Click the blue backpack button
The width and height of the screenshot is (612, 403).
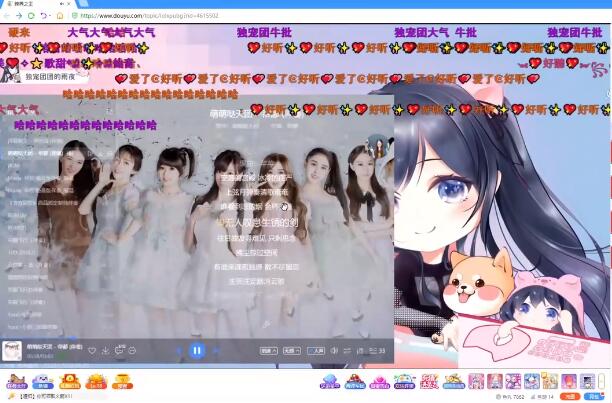point(594,397)
